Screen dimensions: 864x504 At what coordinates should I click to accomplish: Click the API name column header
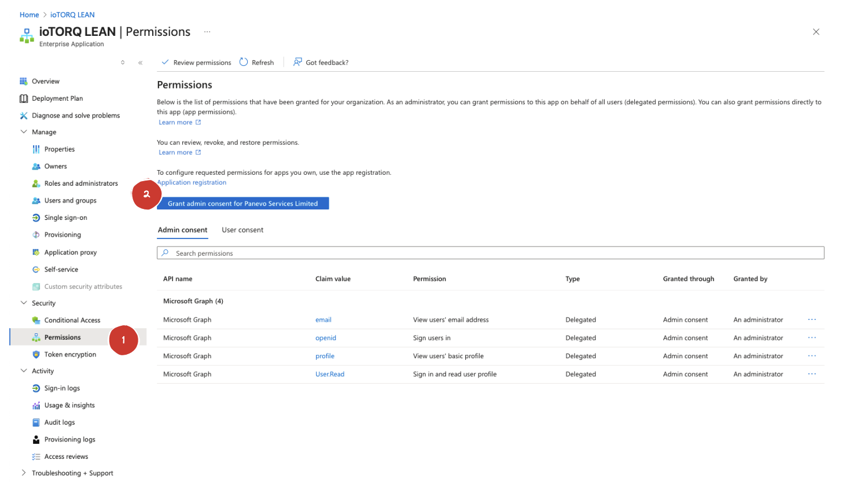(x=177, y=279)
